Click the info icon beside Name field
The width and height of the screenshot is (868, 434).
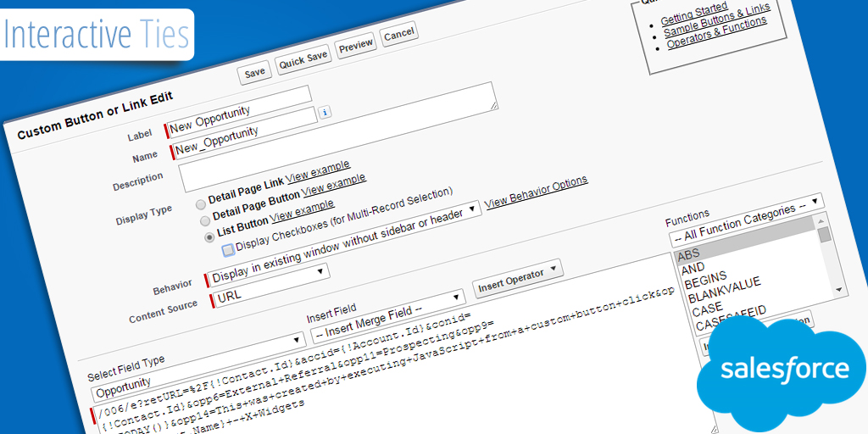point(325,112)
